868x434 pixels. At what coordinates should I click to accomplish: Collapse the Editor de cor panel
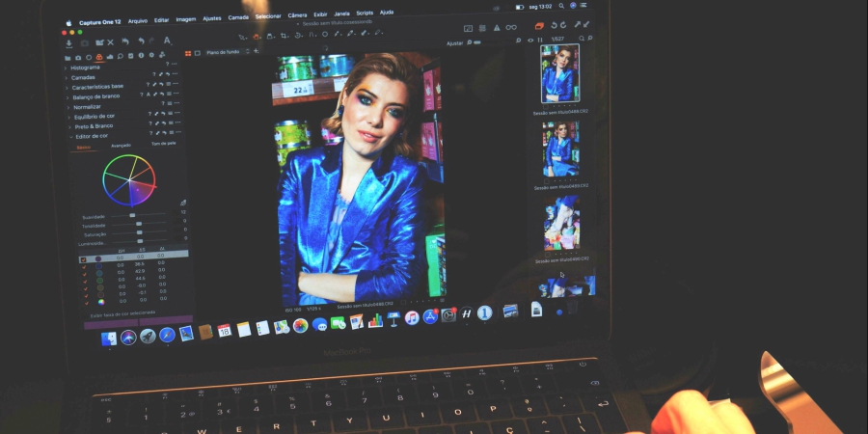[x=71, y=137]
